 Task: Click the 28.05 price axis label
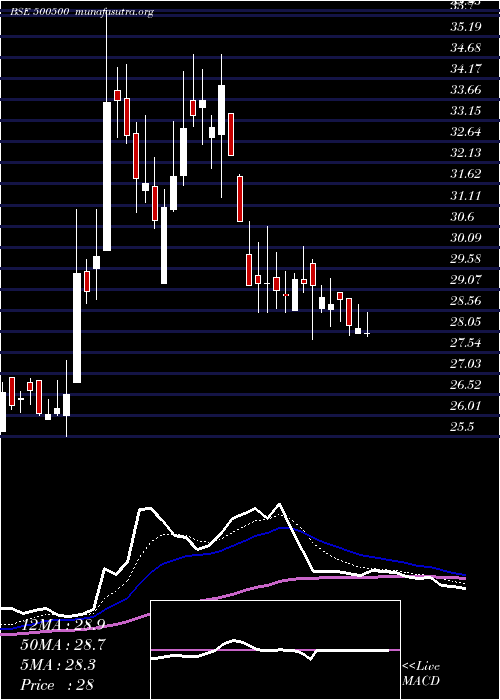(x=466, y=321)
